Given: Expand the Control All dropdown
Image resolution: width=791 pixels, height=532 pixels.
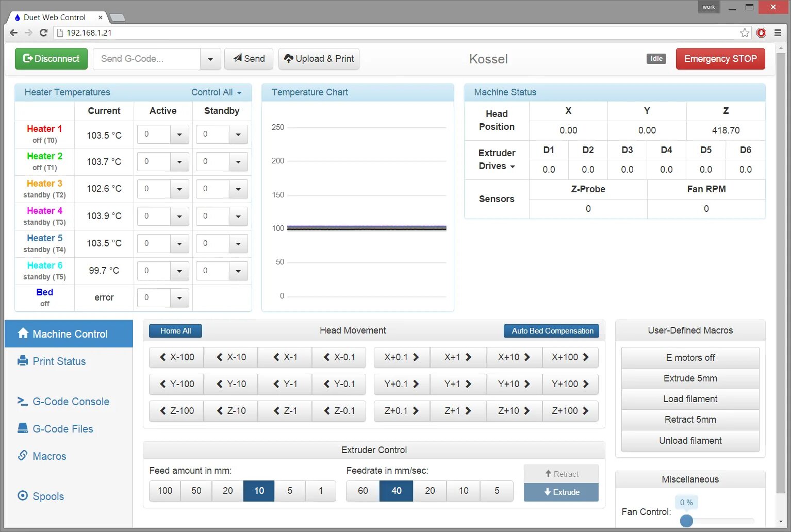Looking at the screenshot, I should point(217,92).
